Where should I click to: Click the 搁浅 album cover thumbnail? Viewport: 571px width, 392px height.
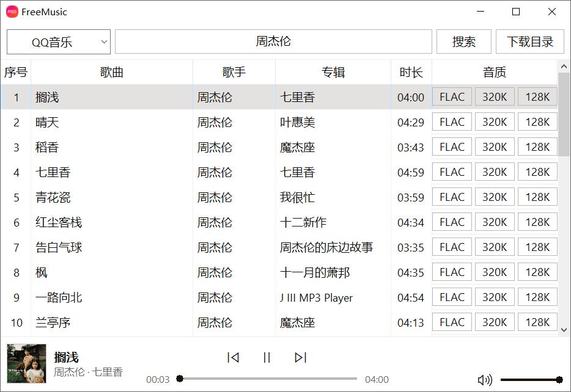click(26, 364)
